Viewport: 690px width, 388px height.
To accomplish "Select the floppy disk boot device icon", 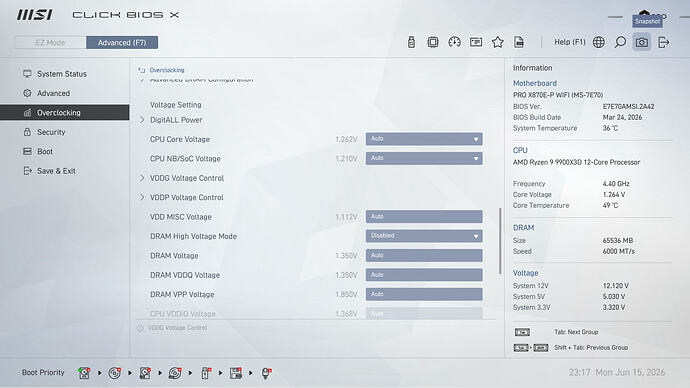I will tap(236, 373).
